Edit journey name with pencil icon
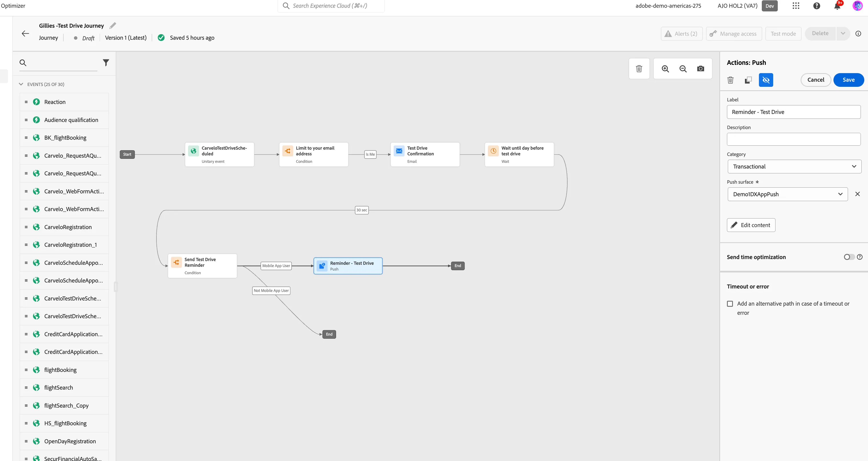Image resolution: width=868 pixels, height=461 pixels. [x=113, y=26]
